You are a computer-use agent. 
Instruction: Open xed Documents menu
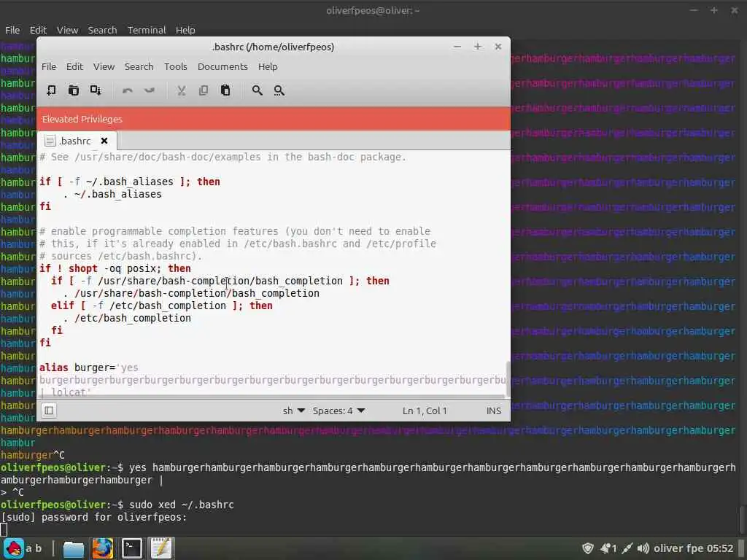tap(222, 66)
